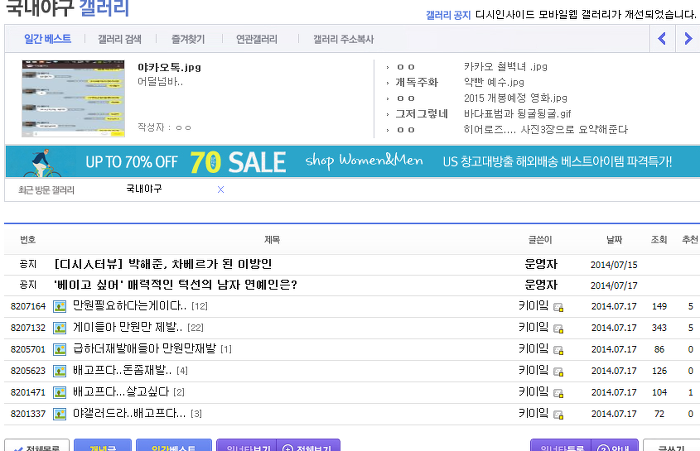
Task: Click the 조회 column header
Action: coord(659,240)
